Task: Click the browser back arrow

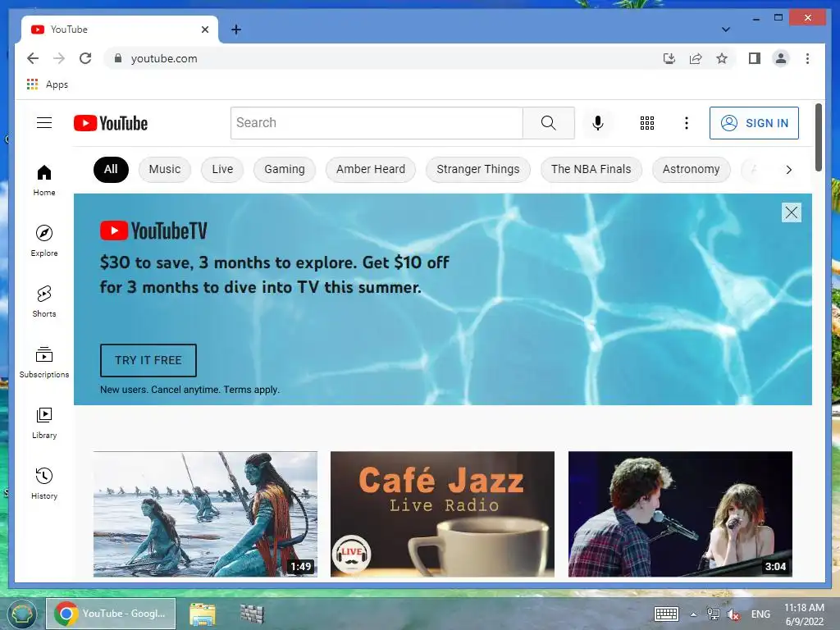Action: [33, 58]
